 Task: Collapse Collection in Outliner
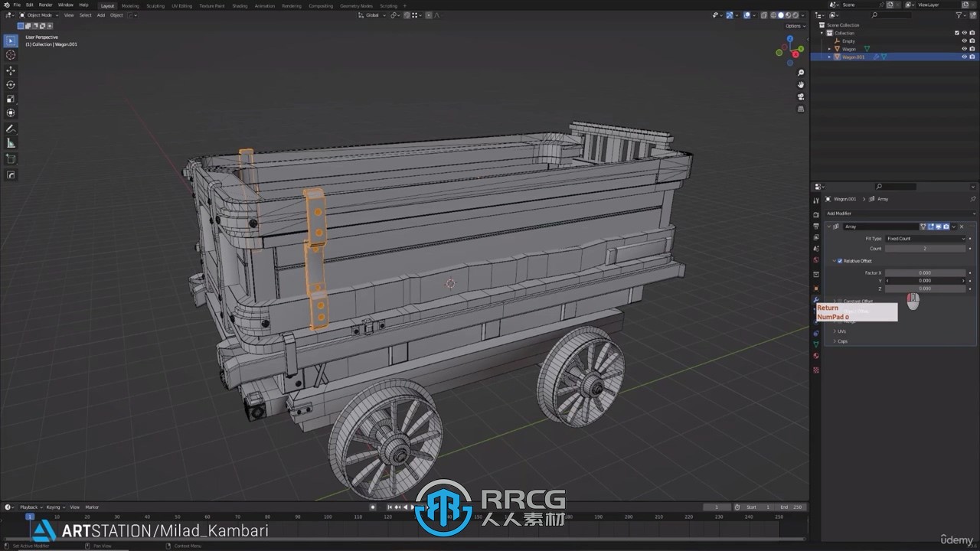pyautogui.click(x=822, y=33)
